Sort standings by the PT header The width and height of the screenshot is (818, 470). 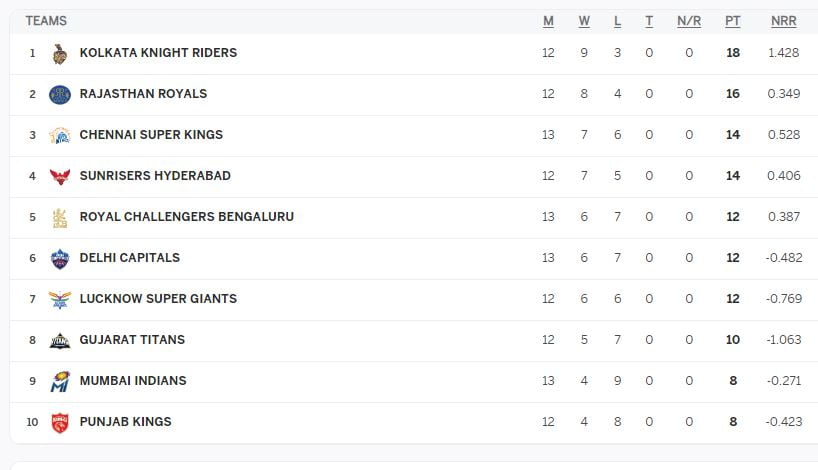732,21
